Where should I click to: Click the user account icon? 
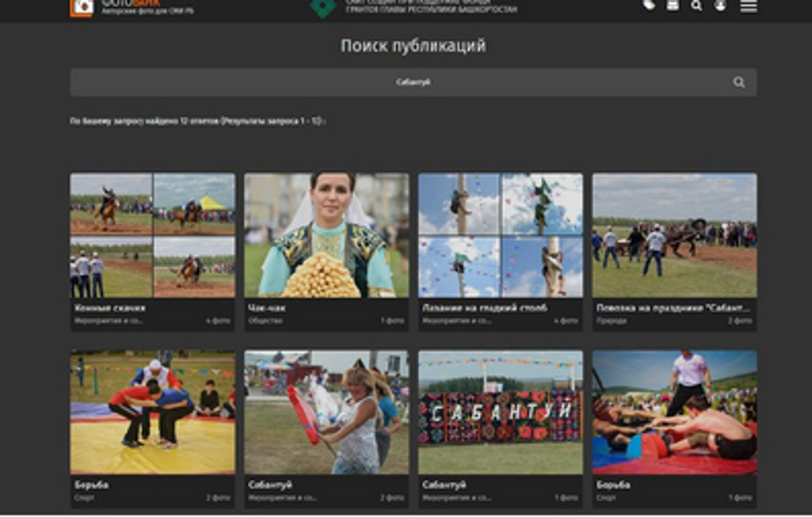720,6
